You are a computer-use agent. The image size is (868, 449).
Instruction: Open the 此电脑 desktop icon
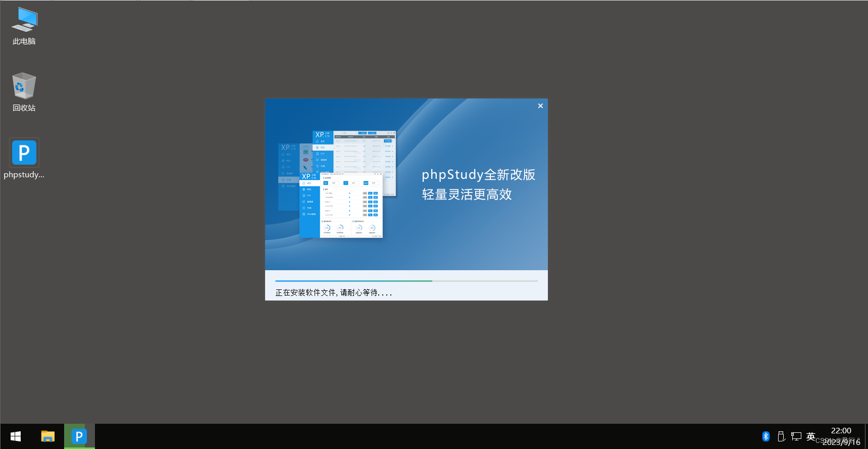click(24, 26)
